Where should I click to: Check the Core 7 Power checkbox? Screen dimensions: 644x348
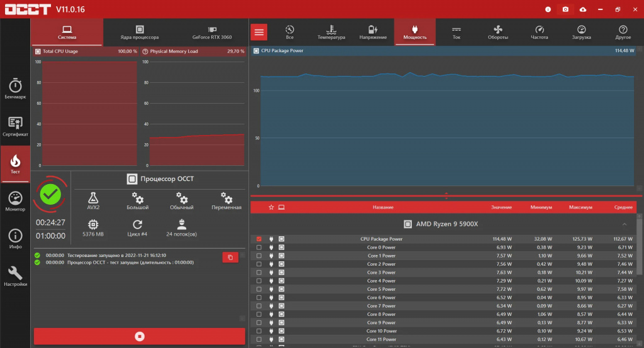coord(258,306)
